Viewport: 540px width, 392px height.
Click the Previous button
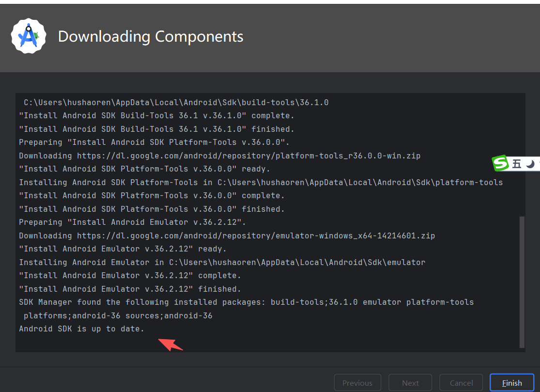[x=357, y=383]
